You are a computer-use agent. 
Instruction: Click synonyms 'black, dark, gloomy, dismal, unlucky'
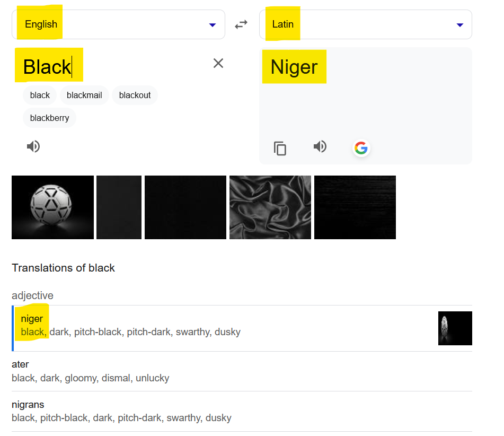tap(90, 378)
